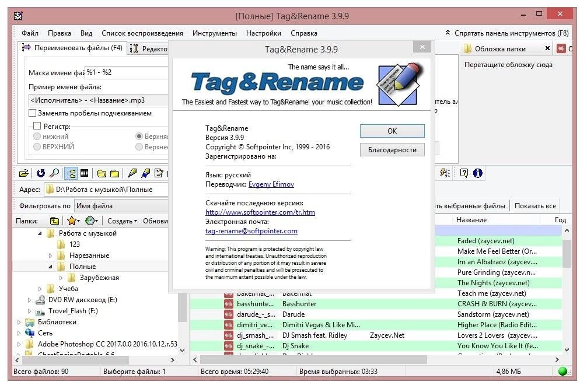Image resolution: width=587 pixels, height=392 pixels.
Task: Click OK in the about dialog
Action: click(392, 131)
